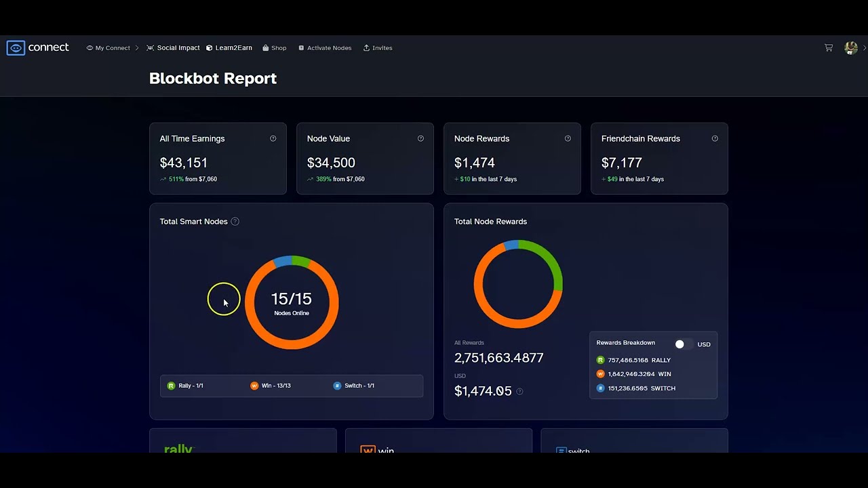This screenshot has height=488, width=868.
Task: Select the Win - 13/13 legend entry
Action: 271,386
